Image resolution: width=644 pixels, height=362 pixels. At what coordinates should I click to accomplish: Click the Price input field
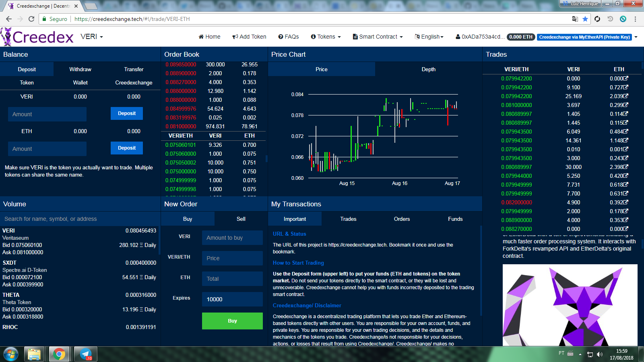232,258
